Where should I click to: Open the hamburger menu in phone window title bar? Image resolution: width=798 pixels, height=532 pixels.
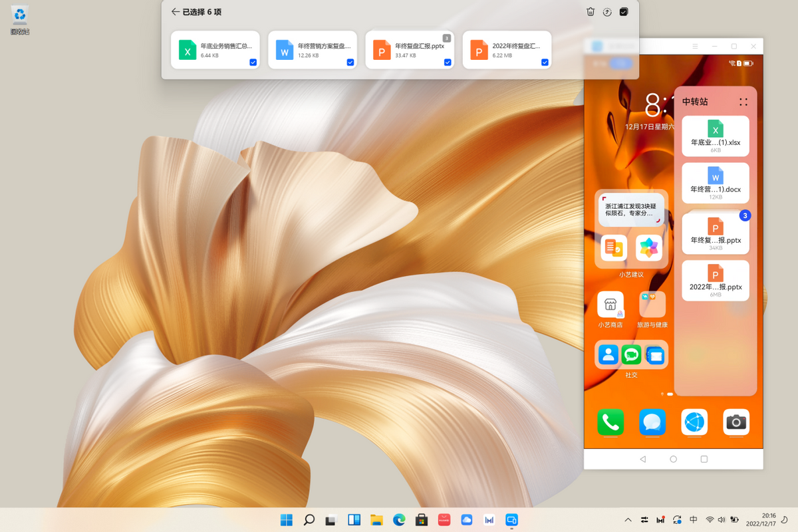(695, 47)
